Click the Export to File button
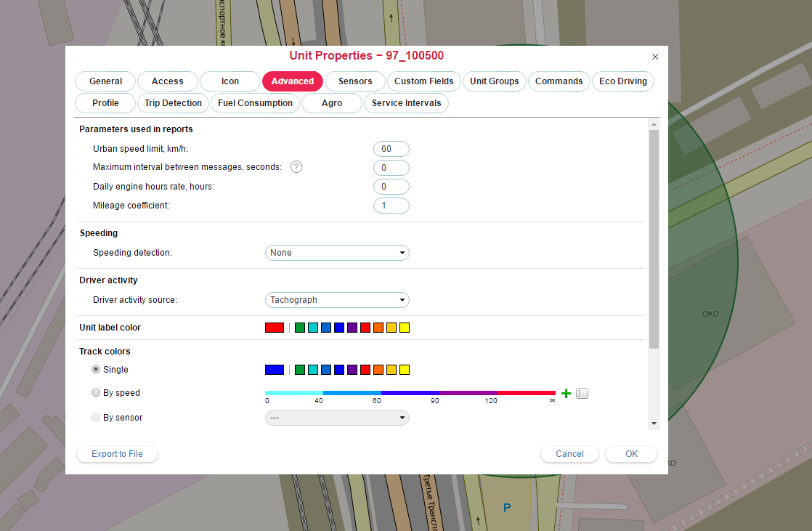Screen dimensions: 812x531 pos(117,454)
